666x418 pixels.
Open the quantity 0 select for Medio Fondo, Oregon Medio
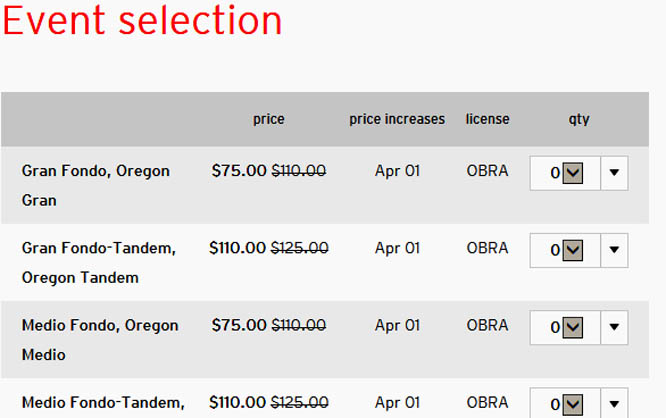pos(565,326)
